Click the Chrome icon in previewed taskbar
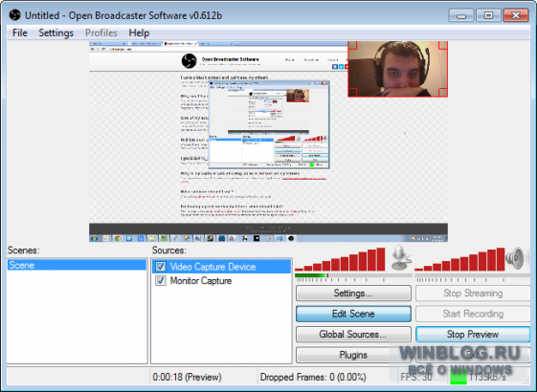The image size is (537, 392). tap(117, 238)
